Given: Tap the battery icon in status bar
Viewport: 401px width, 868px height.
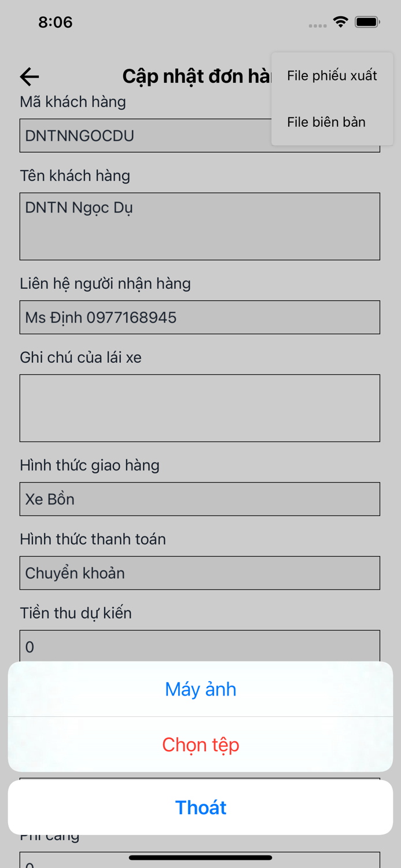Looking at the screenshot, I should click(367, 21).
